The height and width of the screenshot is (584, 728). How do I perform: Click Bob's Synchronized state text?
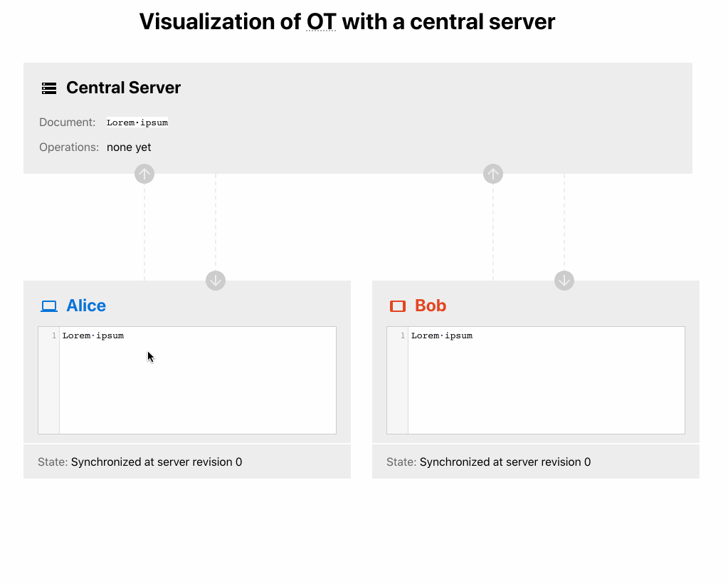pyautogui.click(x=505, y=462)
